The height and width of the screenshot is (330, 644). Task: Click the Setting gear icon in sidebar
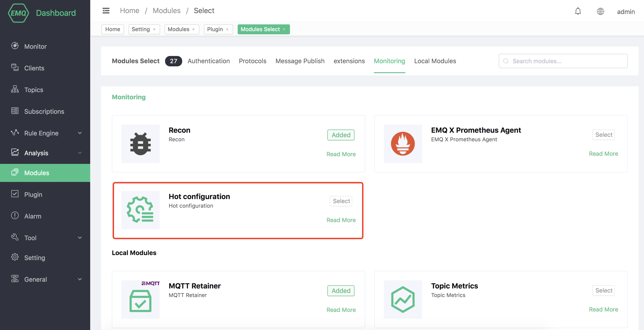click(15, 257)
